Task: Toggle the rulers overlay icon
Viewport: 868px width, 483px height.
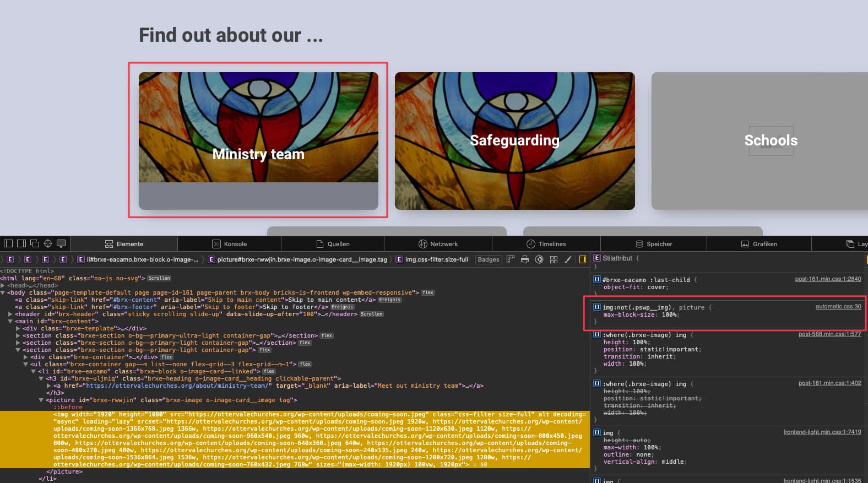Action: (x=511, y=259)
